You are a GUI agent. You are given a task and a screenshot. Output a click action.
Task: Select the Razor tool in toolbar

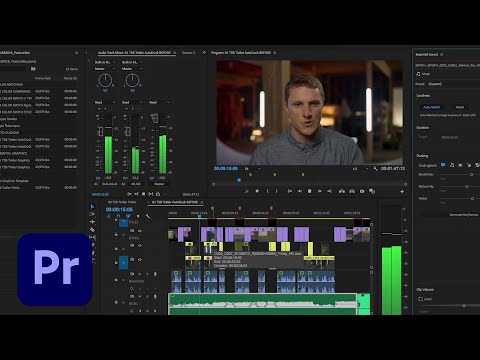(x=92, y=230)
